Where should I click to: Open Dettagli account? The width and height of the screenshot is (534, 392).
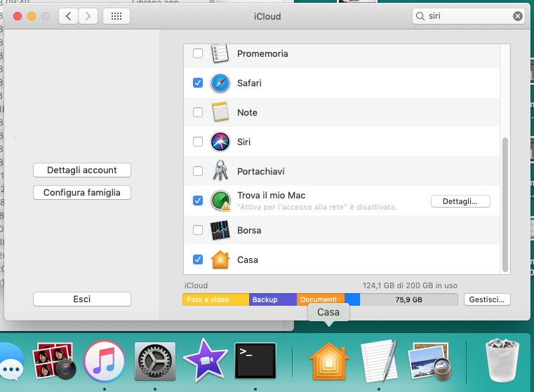(82, 170)
